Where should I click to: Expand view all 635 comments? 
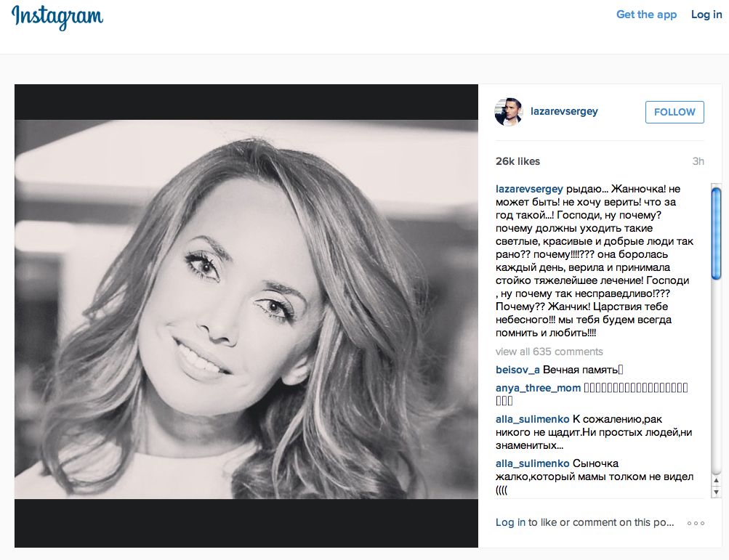[549, 352]
